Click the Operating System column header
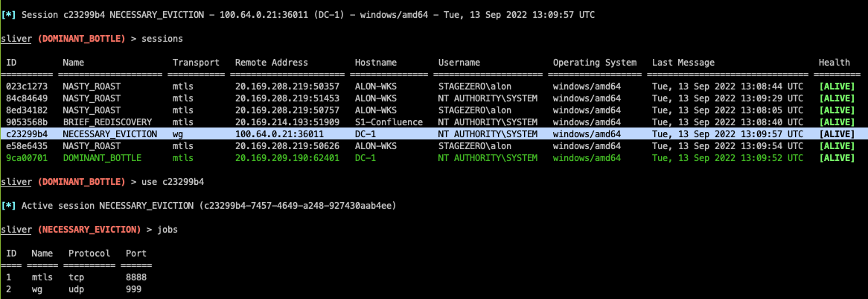The image size is (868, 299). tap(595, 63)
